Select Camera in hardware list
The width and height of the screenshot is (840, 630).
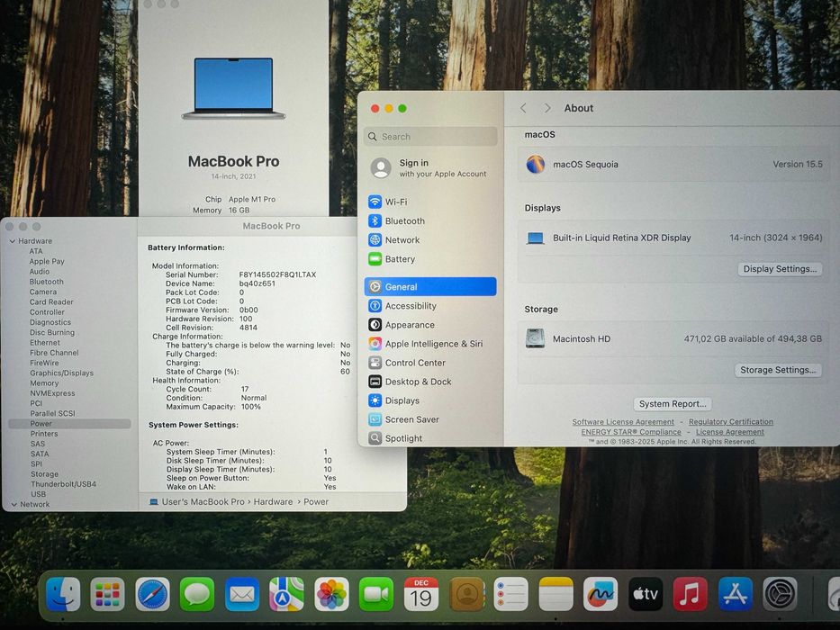click(x=43, y=292)
